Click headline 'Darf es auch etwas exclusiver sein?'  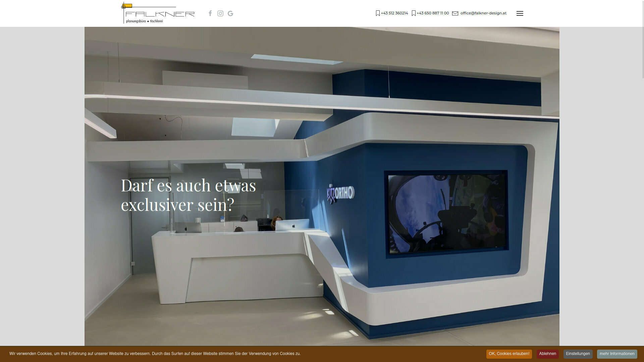click(189, 195)
